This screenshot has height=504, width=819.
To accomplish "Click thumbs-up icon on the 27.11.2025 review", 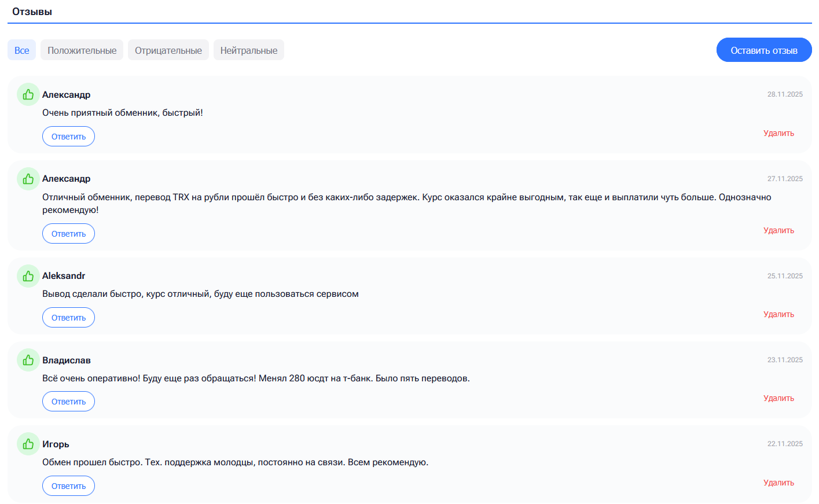I will [x=28, y=179].
